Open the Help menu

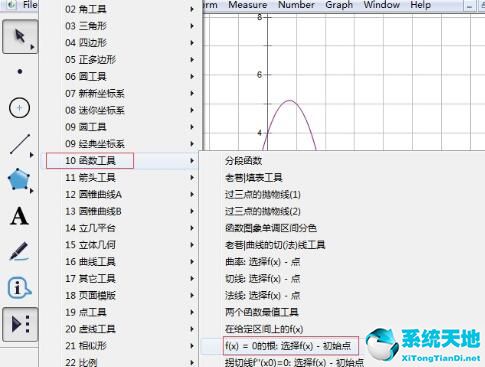(x=420, y=5)
